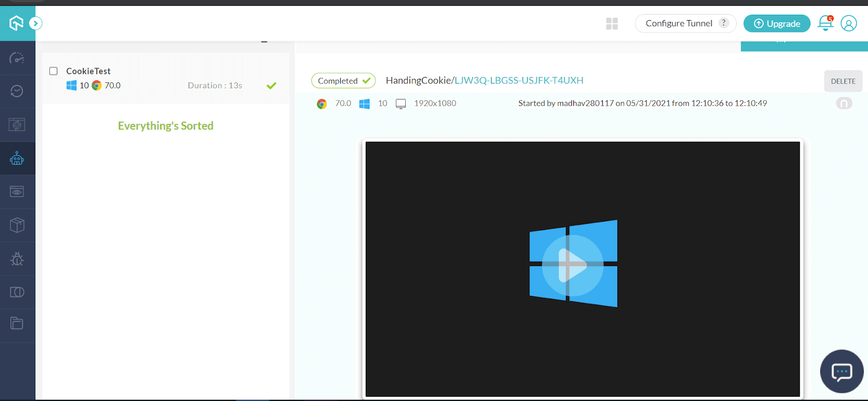Expand the sidebar with the arrow button

(36, 23)
